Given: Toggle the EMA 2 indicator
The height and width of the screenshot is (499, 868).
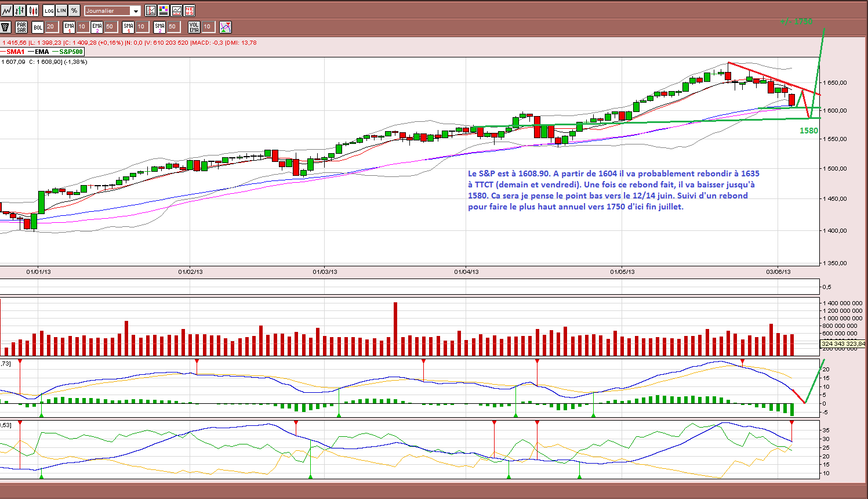Looking at the screenshot, I should 97,27.
